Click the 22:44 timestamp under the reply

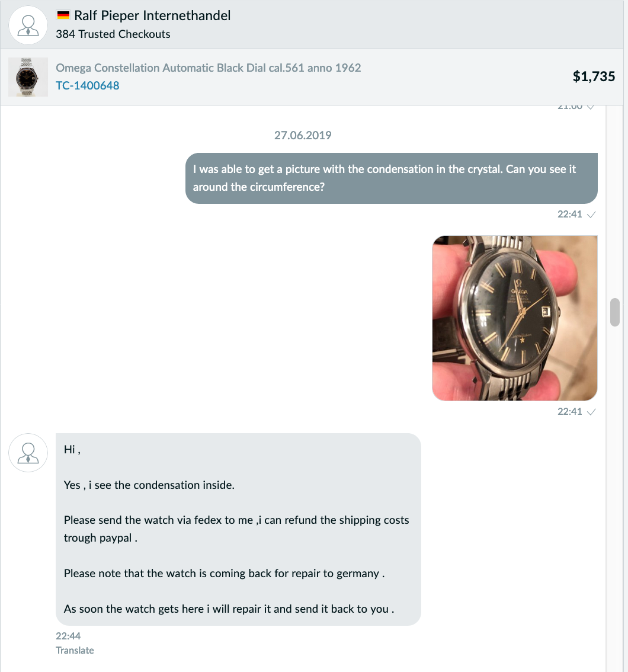coord(68,636)
